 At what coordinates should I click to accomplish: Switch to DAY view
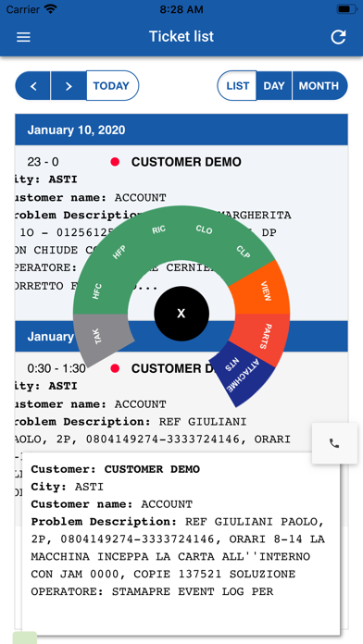pos(274,86)
